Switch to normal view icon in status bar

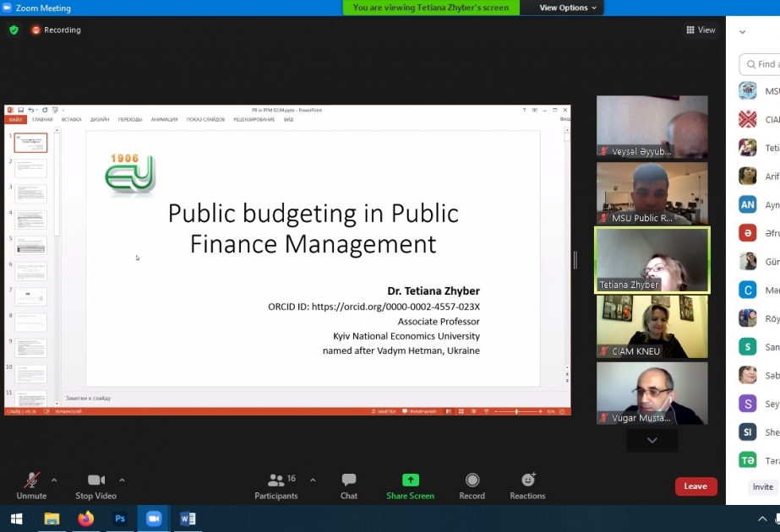coord(449,412)
